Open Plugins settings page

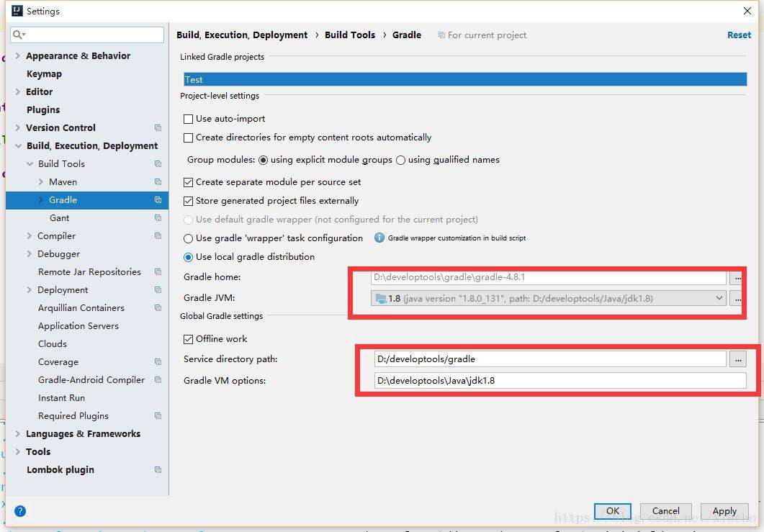(43, 109)
